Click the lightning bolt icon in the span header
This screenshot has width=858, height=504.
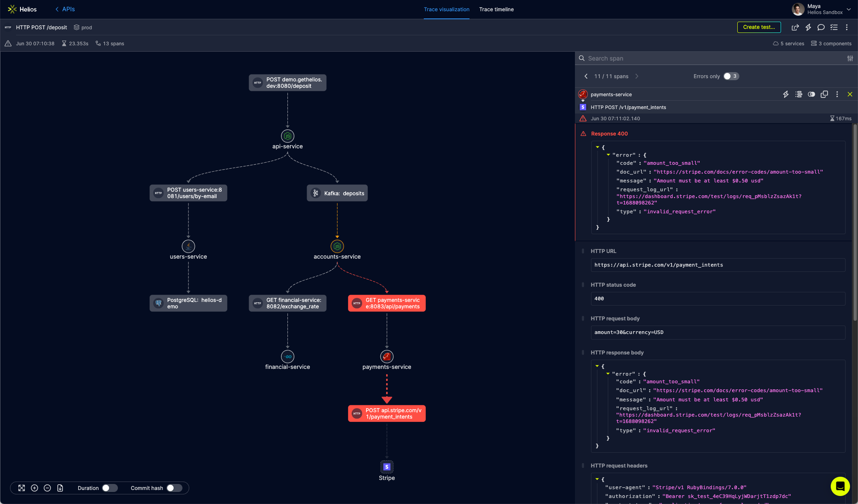(x=786, y=94)
